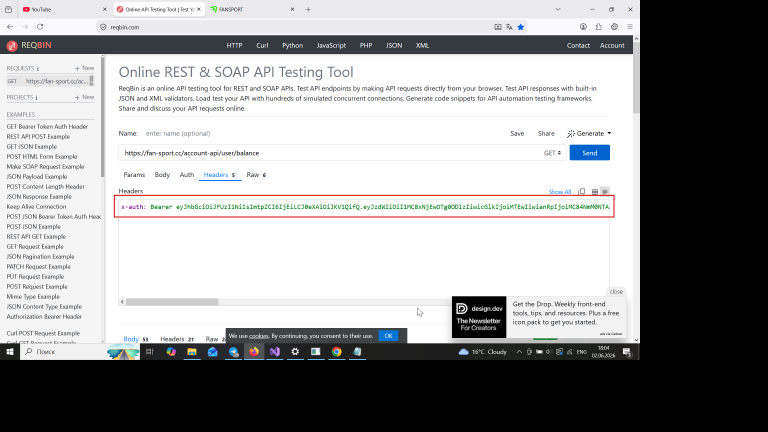Open the Python menu item
The height and width of the screenshot is (432, 768).
click(x=292, y=45)
